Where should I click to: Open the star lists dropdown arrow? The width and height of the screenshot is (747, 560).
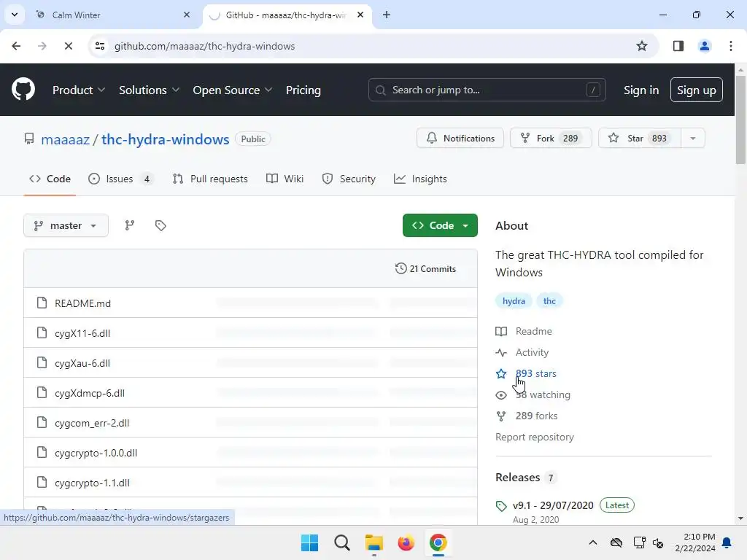pyautogui.click(x=693, y=138)
